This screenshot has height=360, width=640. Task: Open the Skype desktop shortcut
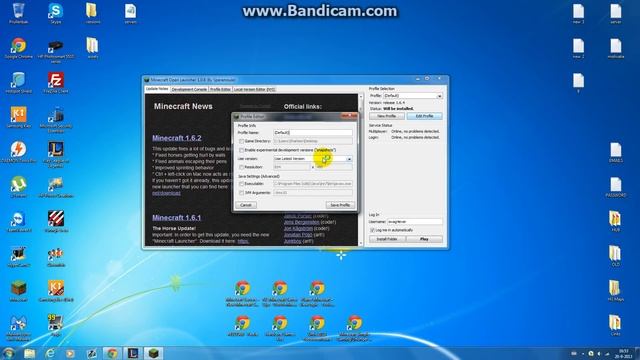click(56, 12)
